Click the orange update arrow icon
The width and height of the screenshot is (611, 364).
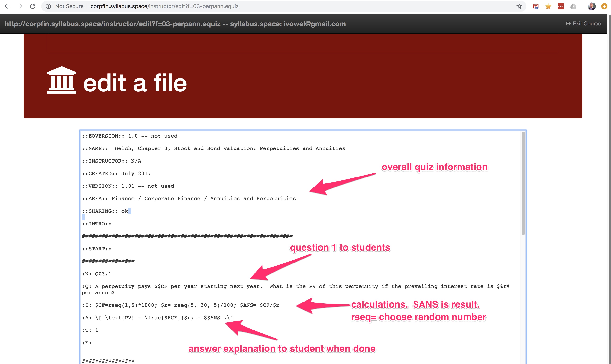coord(604,6)
